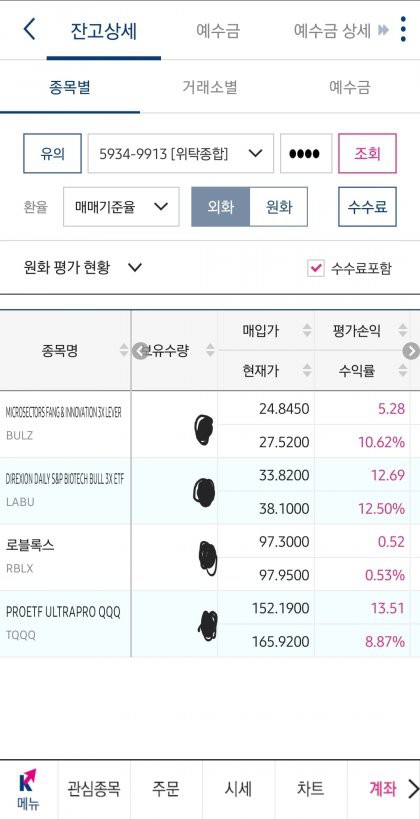The image size is (420, 819).
Task: Switch to the 거래소별 tab
Action: pos(209,87)
